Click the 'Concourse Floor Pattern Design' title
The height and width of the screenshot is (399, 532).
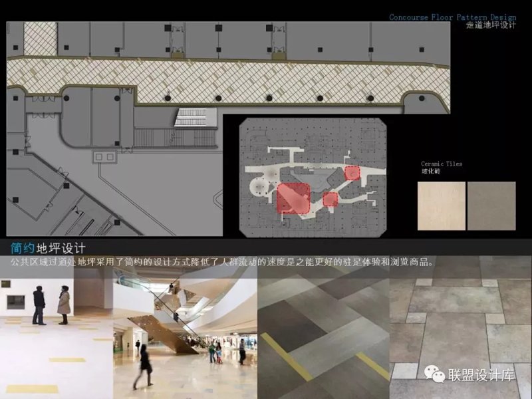pyautogui.click(x=452, y=17)
